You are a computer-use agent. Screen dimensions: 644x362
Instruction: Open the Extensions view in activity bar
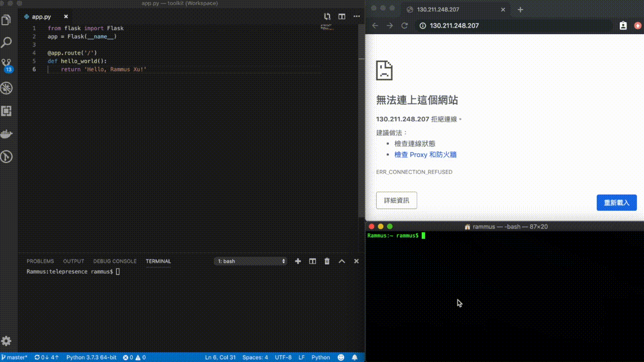(6, 111)
